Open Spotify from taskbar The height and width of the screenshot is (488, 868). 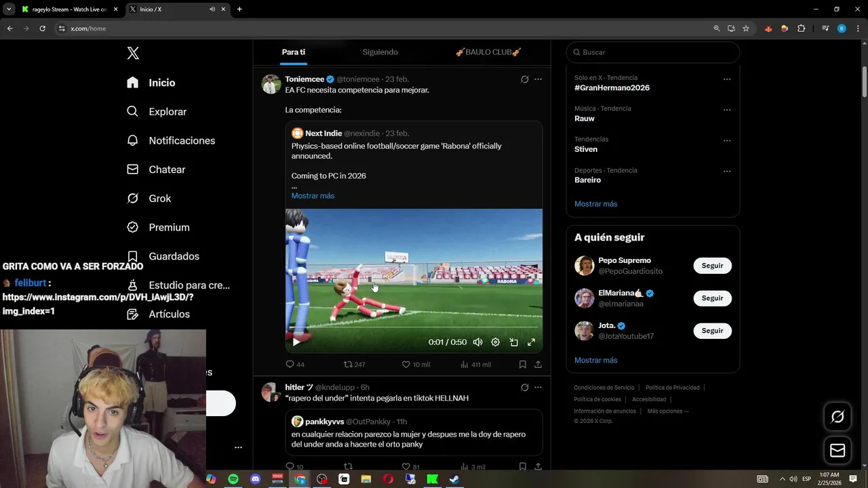click(x=233, y=479)
